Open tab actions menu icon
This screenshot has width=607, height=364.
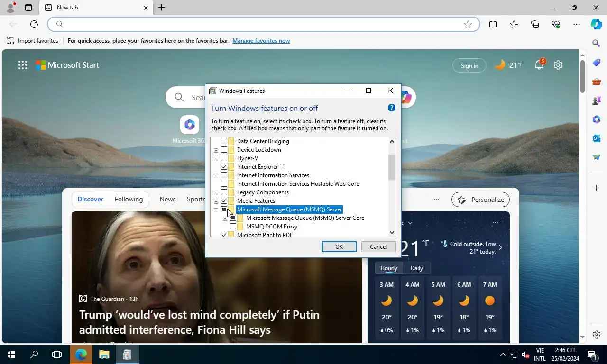28,8
